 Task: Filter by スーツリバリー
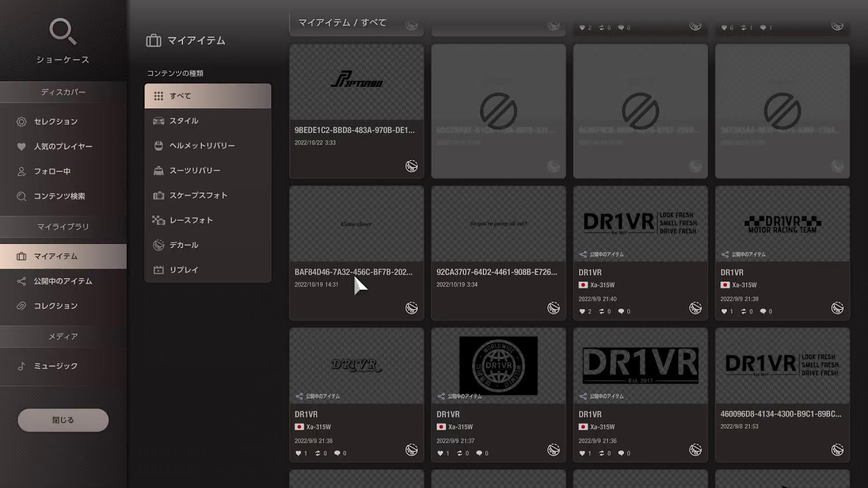coord(208,170)
